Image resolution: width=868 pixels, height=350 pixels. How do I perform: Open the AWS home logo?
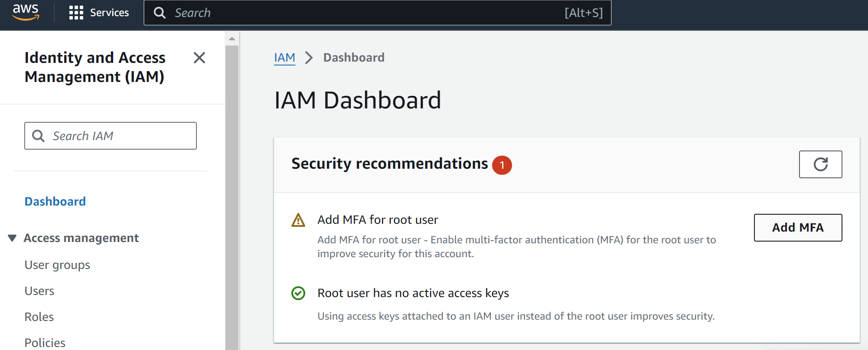26,12
